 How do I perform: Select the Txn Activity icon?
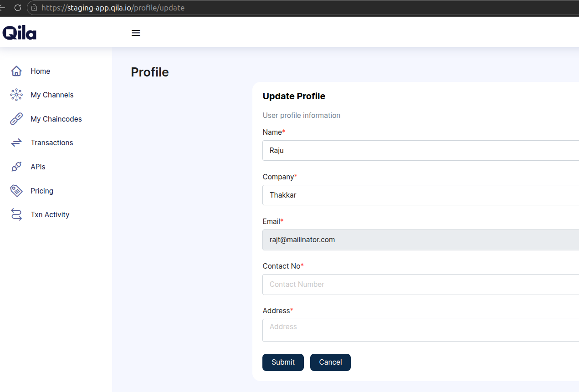(16, 214)
